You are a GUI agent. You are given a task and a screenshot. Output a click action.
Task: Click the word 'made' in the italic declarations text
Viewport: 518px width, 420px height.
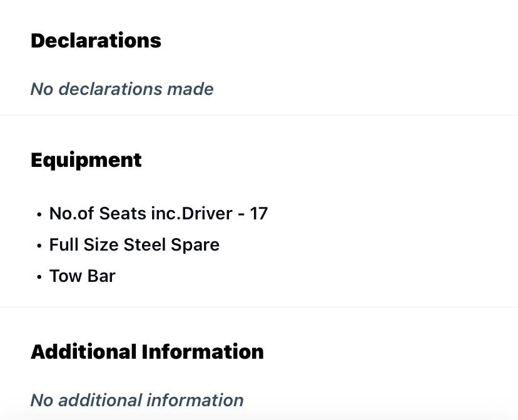[x=190, y=89]
